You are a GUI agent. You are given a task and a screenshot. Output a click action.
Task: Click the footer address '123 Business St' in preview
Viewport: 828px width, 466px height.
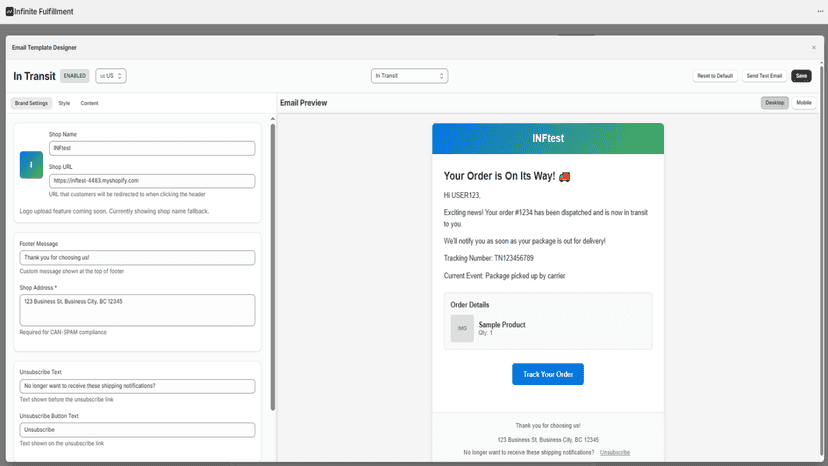548,440
